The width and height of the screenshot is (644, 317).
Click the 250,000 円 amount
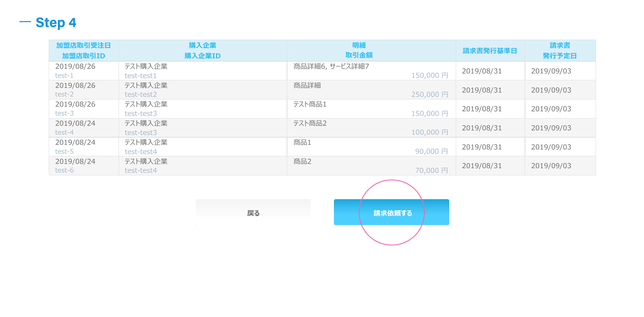click(x=430, y=95)
